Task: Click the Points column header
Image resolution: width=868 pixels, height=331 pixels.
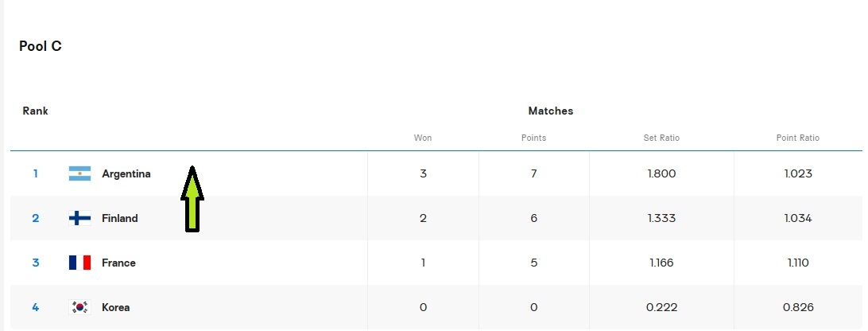Action: [x=533, y=138]
